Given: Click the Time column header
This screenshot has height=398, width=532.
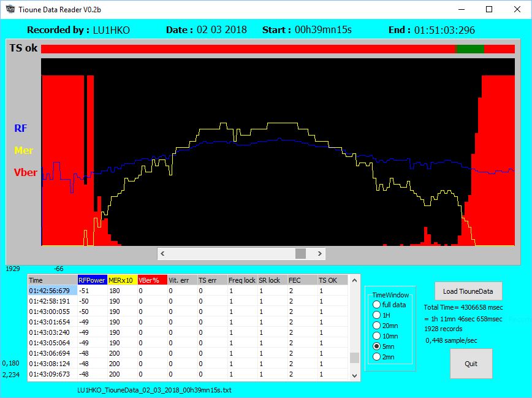Looking at the screenshot, I should click(53, 280).
